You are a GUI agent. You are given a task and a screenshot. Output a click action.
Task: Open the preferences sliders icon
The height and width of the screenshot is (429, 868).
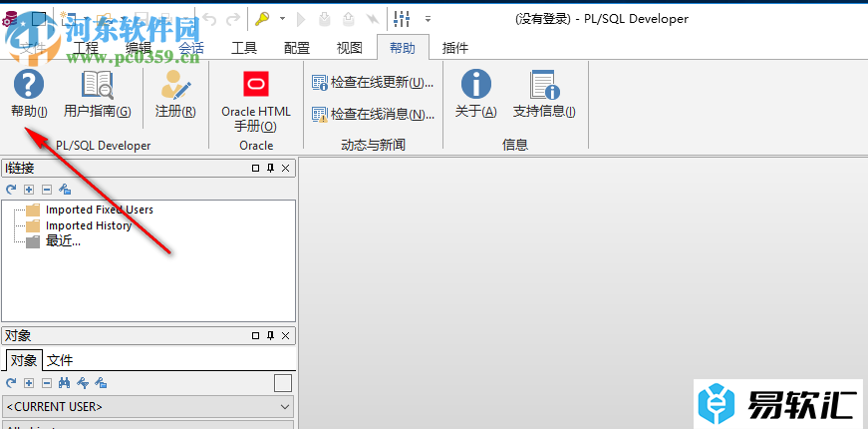[402, 19]
